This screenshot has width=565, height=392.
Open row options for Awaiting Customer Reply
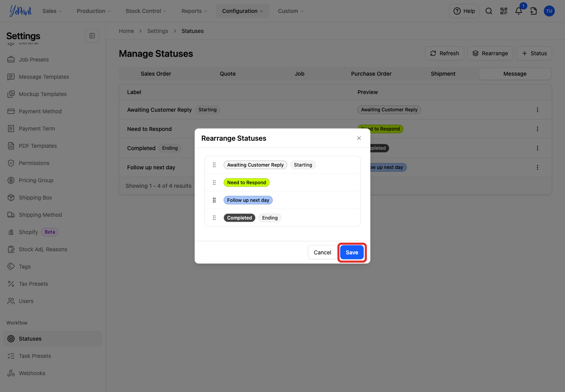(x=538, y=110)
